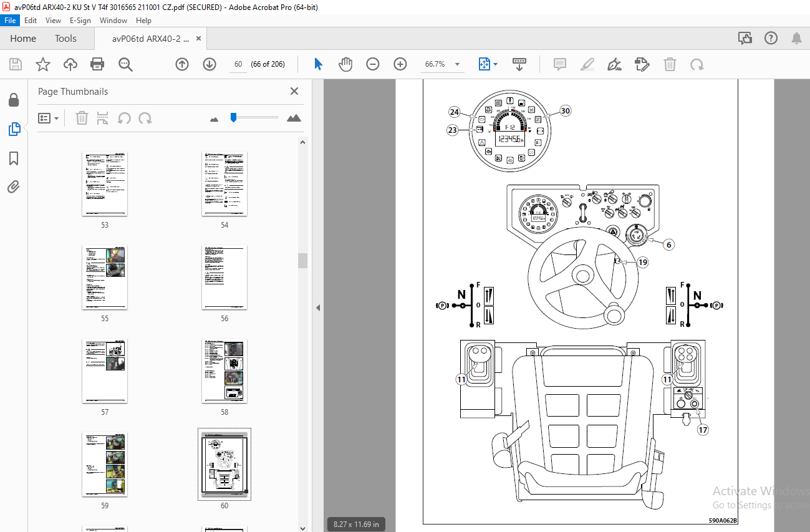The width and height of the screenshot is (810, 532).
Task: Open the share comments icon at top right
Action: tap(745, 39)
